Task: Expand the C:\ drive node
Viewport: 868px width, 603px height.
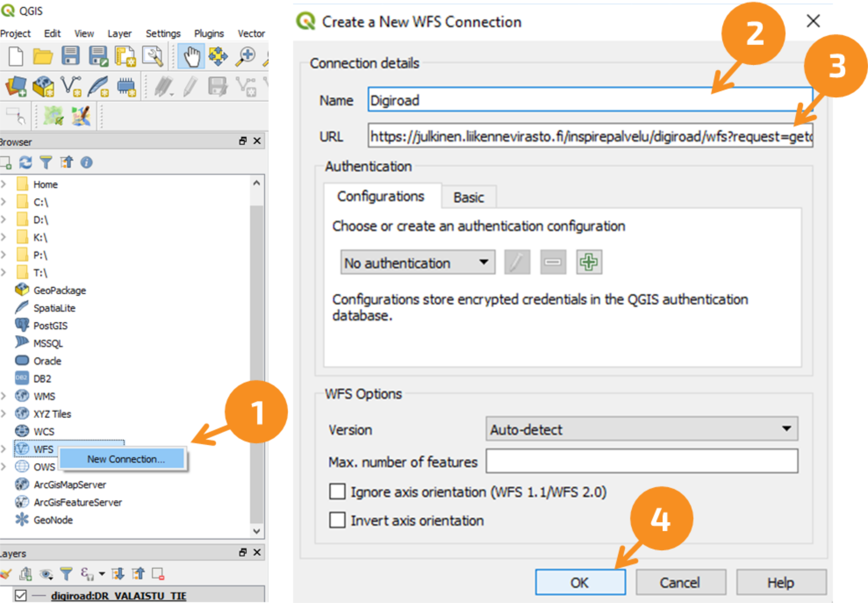Action: point(3,202)
